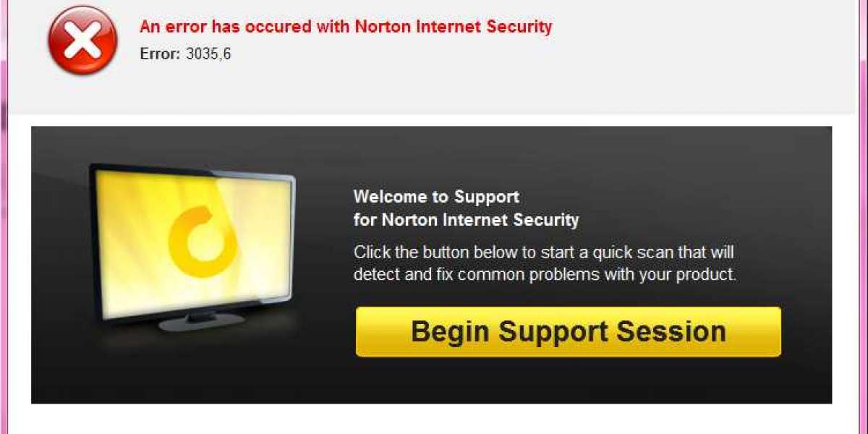Image resolution: width=868 pixels, height=434 pixels.
Task: Click the red error heading text
Action: tap(346, 27)
